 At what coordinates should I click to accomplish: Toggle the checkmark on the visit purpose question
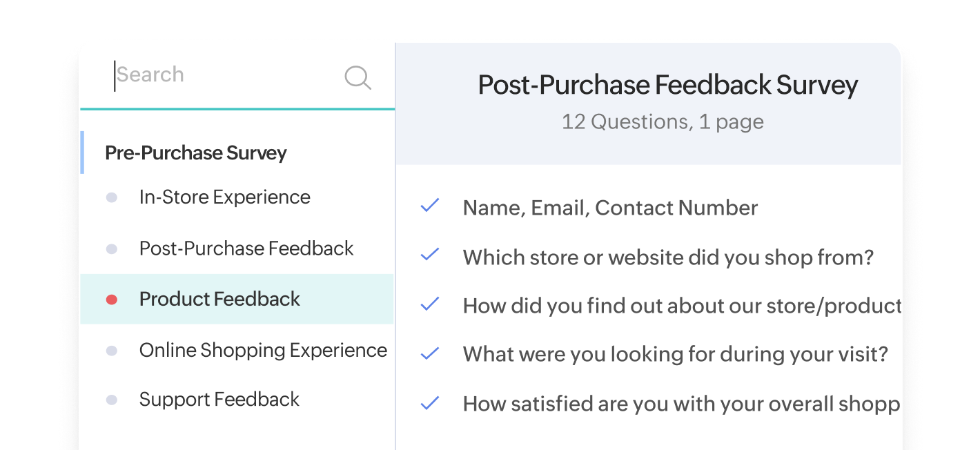(x=429, y=353)
